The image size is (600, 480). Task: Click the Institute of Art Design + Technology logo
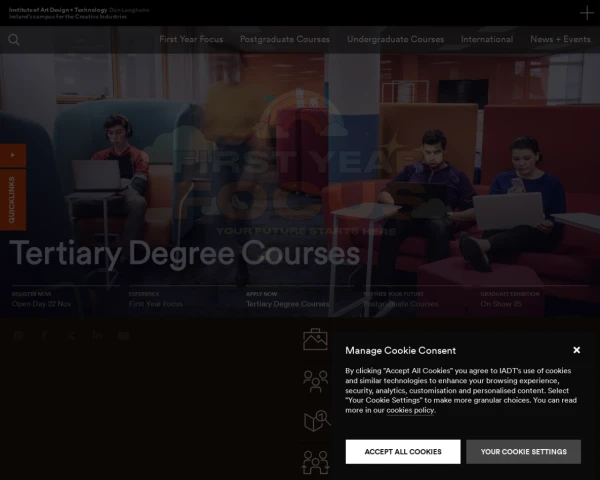[79, 13]
